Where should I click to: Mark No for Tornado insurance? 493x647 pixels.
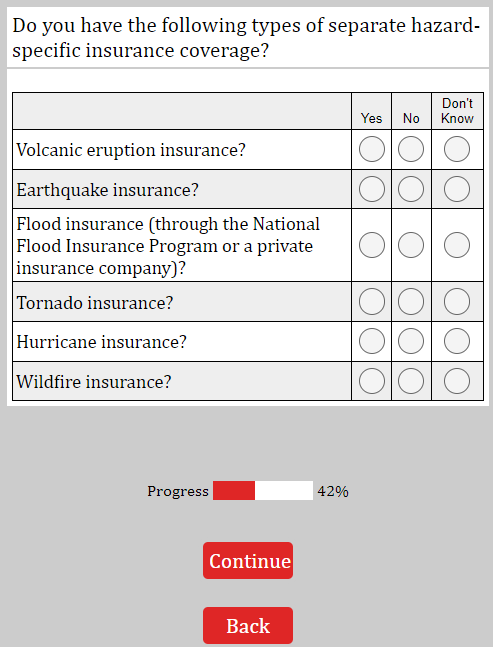pos(411,302)
